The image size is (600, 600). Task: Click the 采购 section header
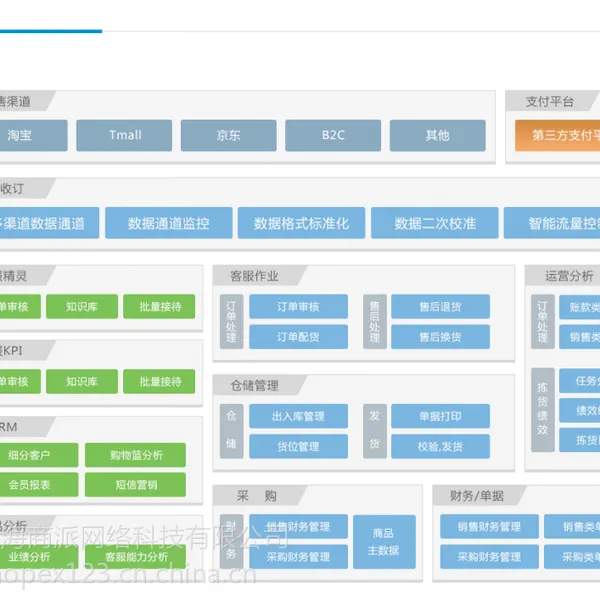pos(256,496)
